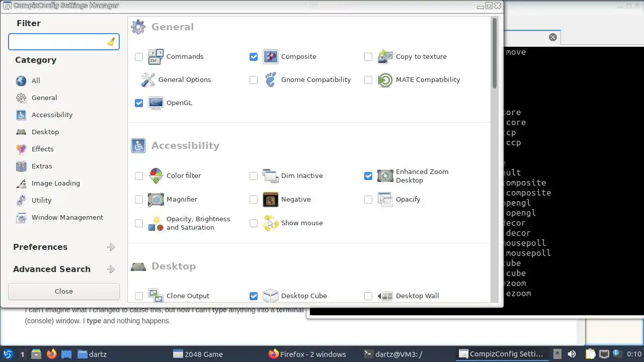Switch to dartz@VM3 terminal in taskbar

click(393, 354)
